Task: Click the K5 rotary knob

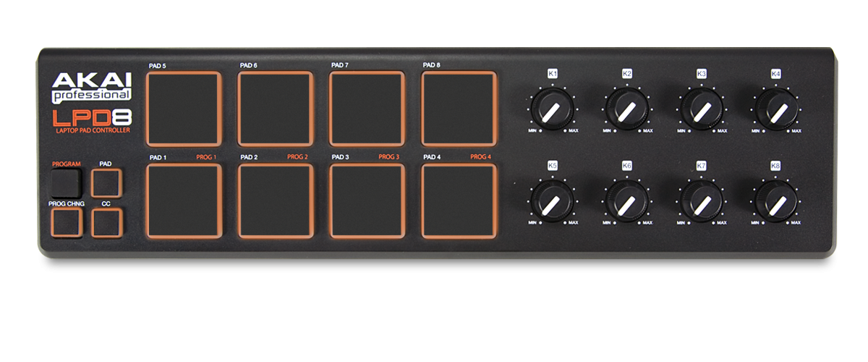Action: tap(552, 202)
